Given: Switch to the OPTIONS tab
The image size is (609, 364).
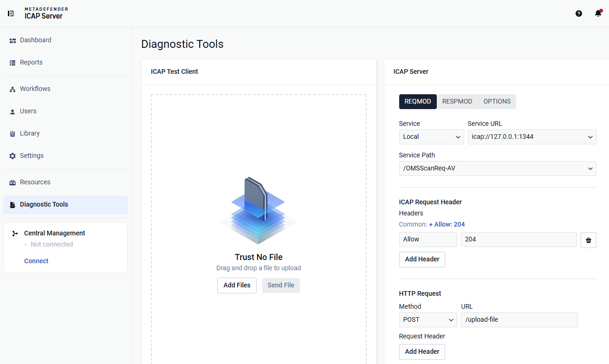Looking at the screenshot, I should (x=497, y=102).
